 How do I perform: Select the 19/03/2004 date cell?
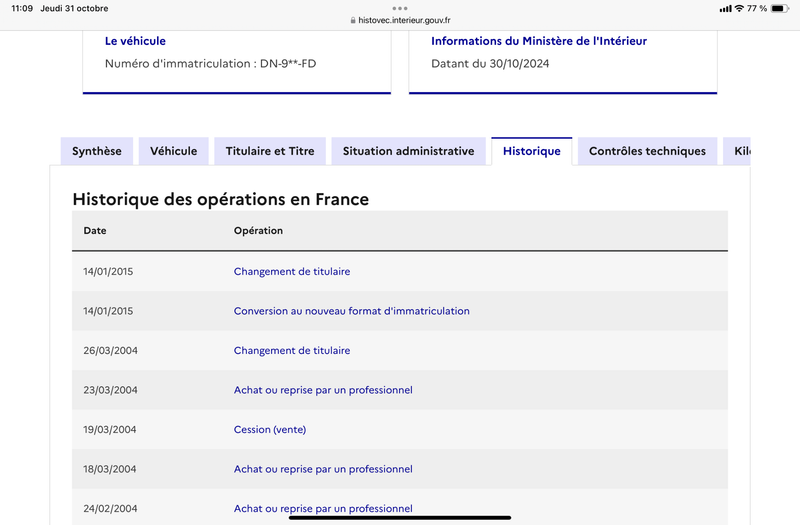tap(110, 430)
